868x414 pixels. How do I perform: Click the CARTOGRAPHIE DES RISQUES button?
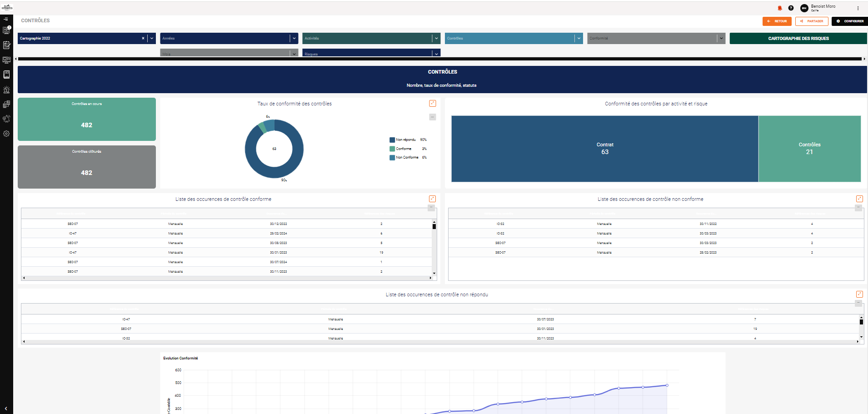coord(798,38)
